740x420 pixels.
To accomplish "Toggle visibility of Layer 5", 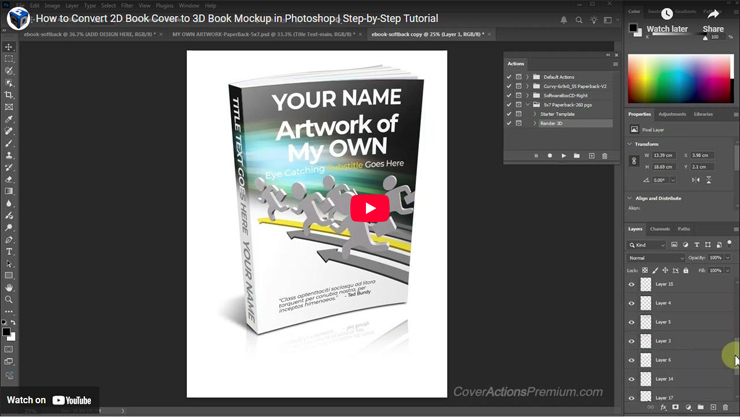I will click(x=631, y=322).
